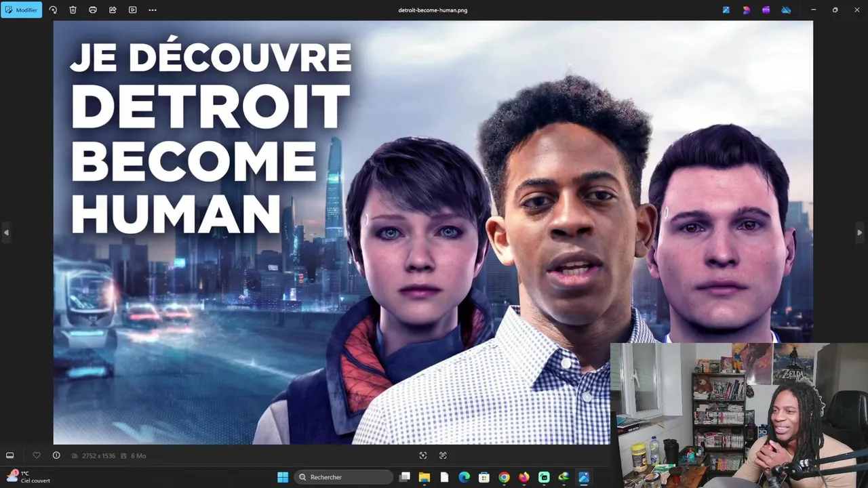
Task: Click the OneDrive not-synced cloud icon
Action: [786, 10]
